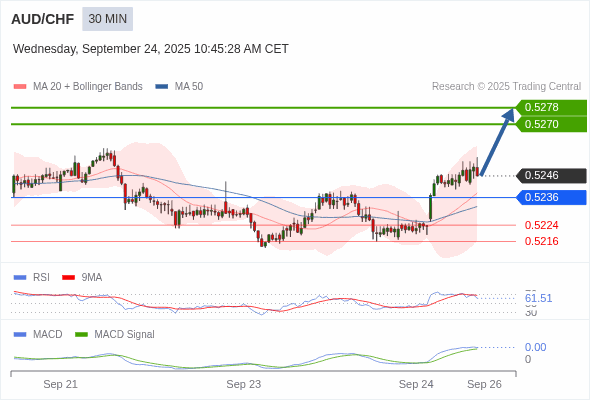Click the Sep 26 date axis label
The height and width of the screenshot is (400, 590).
[484, 384]
